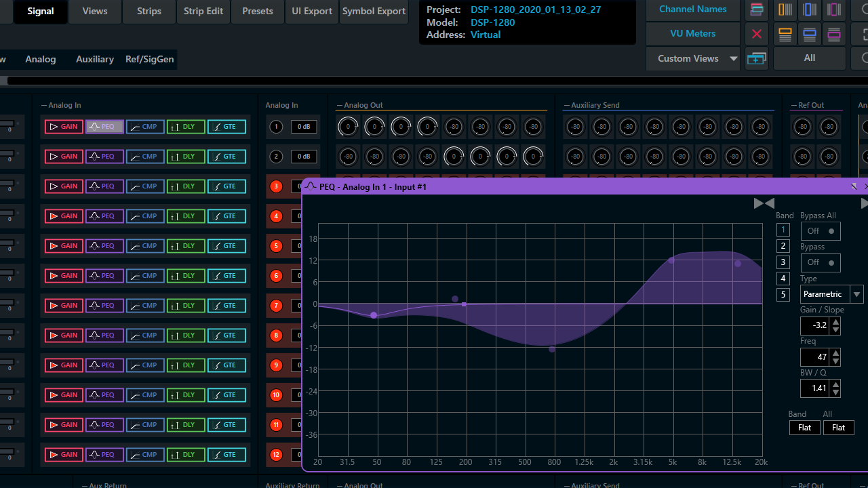Toggle the single-band Bypass switch
868x488 pixels.
[820, 262]
